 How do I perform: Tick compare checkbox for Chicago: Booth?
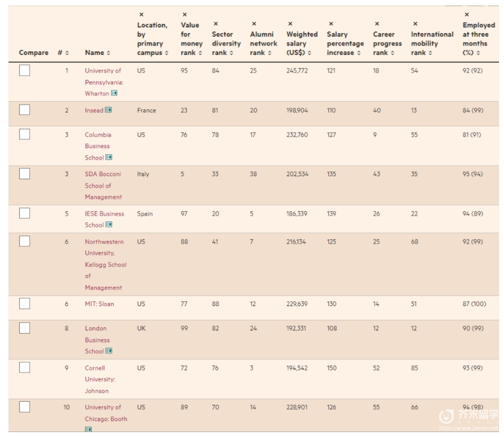click(x=24, y=407)
